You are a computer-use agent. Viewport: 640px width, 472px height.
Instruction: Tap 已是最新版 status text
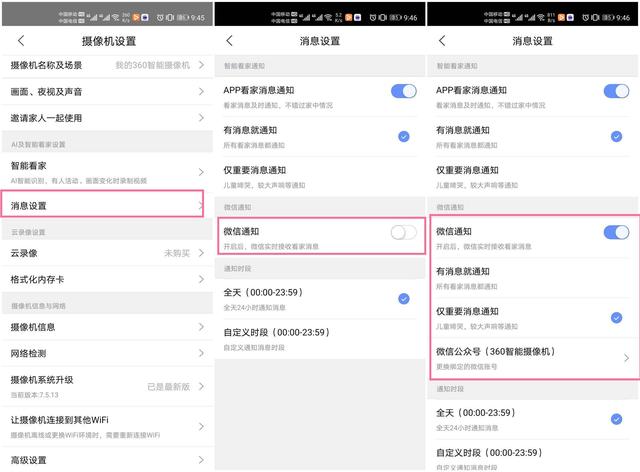[x=169, y=387]
